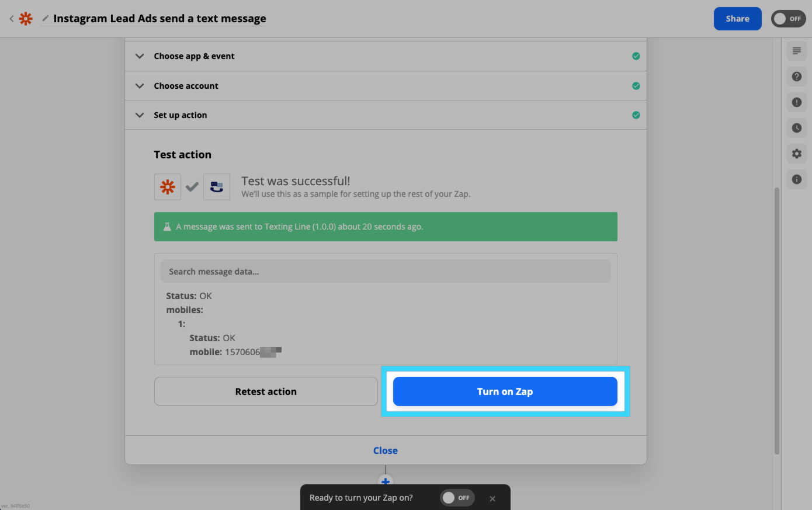
Task: Open the help question mark icon
Action: click(x=796, y=77)
